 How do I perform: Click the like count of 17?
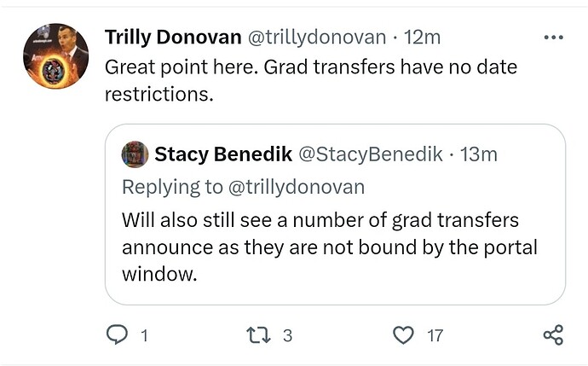(435, 335)
